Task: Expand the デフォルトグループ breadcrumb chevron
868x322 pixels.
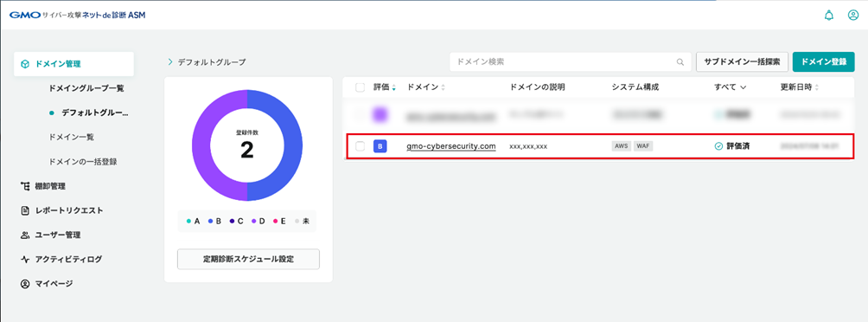Action: (170, 62)
